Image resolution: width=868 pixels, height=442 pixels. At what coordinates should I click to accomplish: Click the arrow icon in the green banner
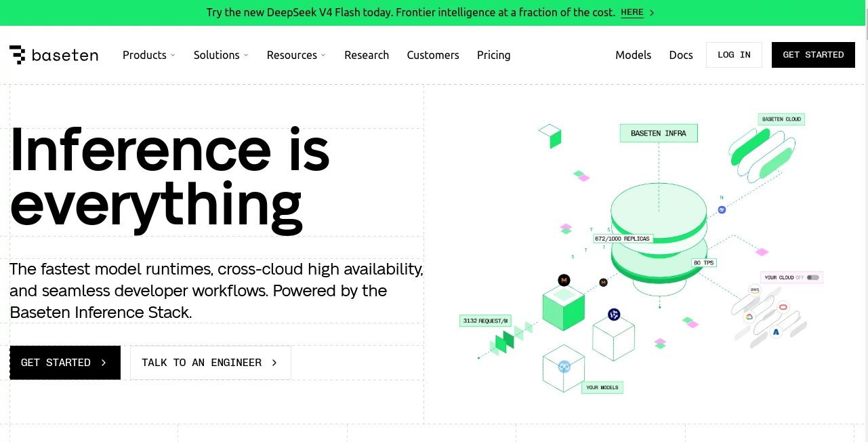652,12
